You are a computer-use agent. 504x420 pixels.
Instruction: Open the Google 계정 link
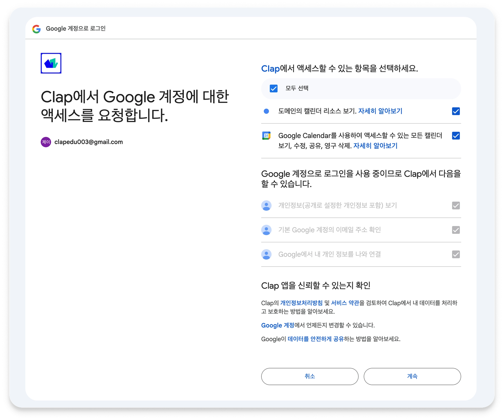click(x=278, y=325)
